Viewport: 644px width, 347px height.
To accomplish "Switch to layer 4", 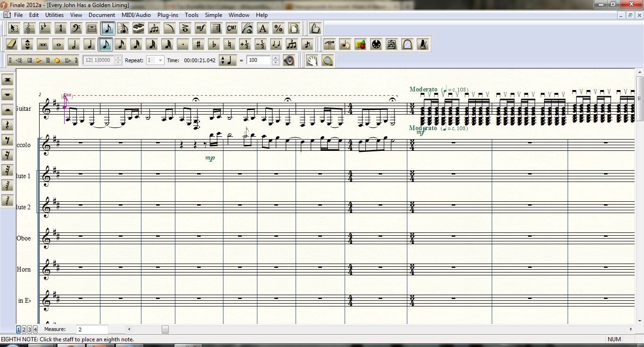I will (x=35, y=330).
